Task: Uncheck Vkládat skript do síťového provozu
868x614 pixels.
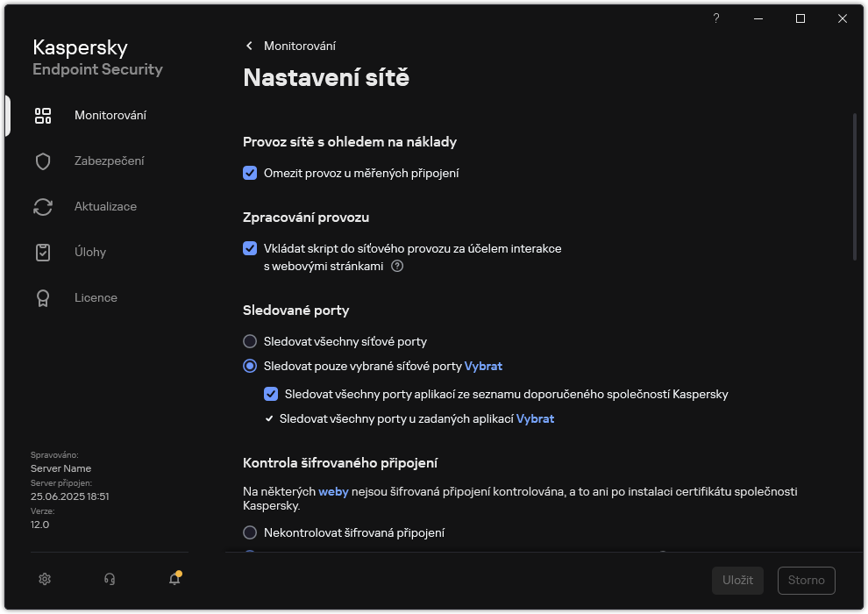Action: (x=250, y=248)
